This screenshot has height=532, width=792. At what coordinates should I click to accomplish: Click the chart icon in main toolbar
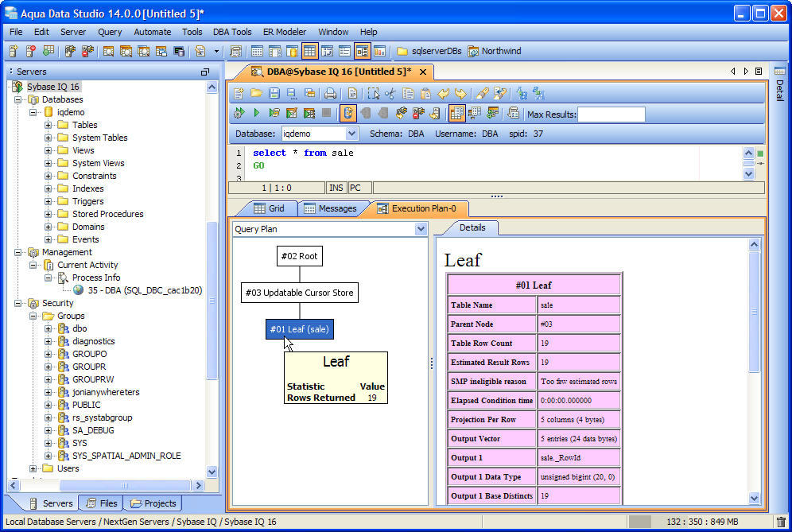379,51
